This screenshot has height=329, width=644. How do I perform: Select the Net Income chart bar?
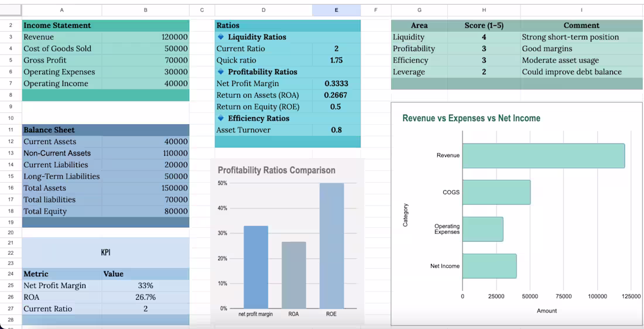coord(489,266)
